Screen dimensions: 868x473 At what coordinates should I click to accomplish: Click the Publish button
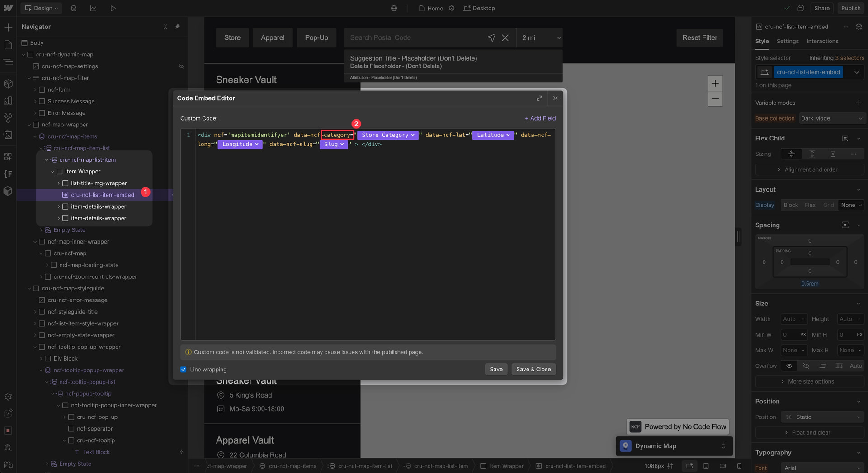click(x=851, y=8)
